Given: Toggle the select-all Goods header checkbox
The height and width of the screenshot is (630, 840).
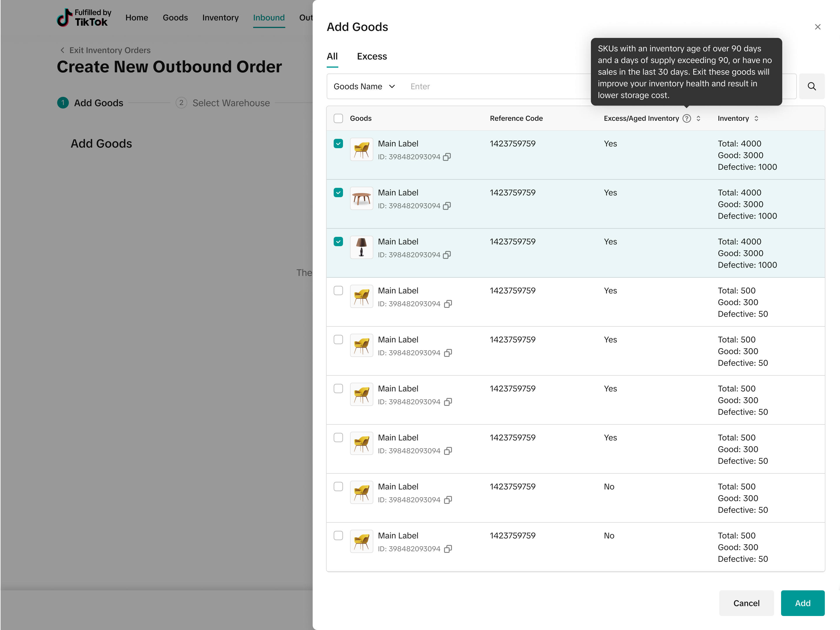Looking at the screenshot, I should (338, 118).
